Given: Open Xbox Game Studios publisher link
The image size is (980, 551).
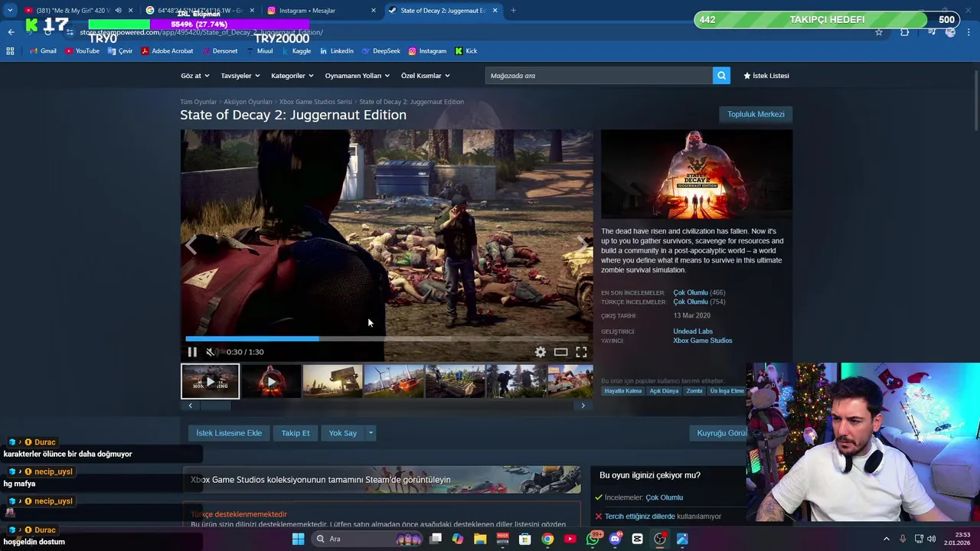Looking at the screenshot, I should (703, 341).
